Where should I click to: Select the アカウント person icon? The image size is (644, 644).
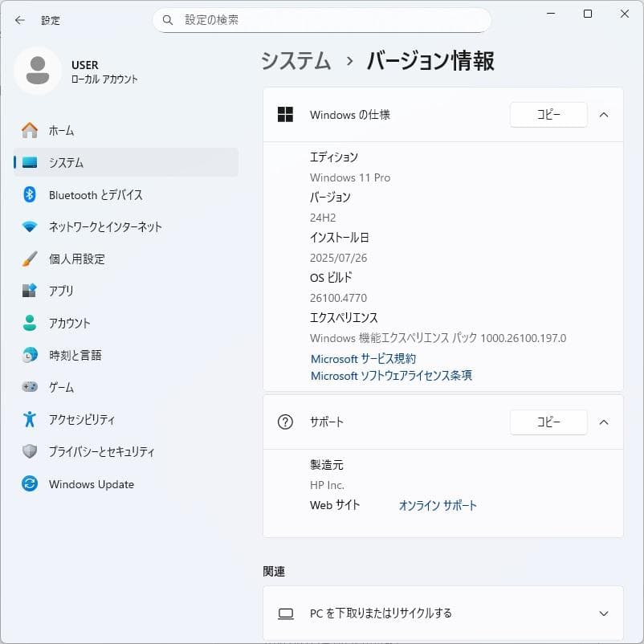28,323
